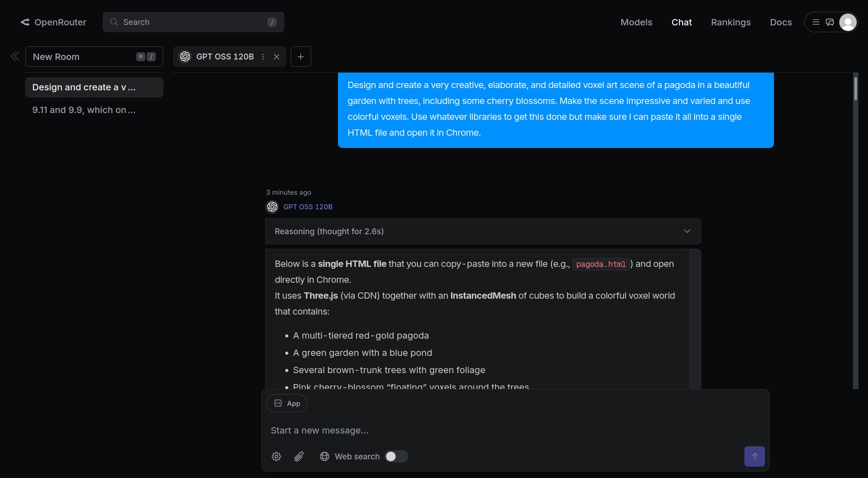Open 'Design and create a v…' chat
This screenshot has width=868, height=478.
point(94,87)
